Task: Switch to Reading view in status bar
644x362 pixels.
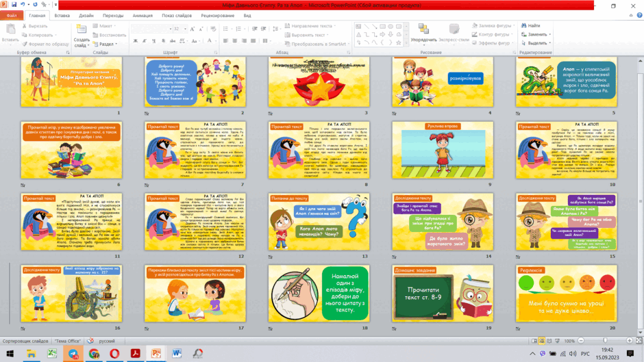Action: (549, 341)
